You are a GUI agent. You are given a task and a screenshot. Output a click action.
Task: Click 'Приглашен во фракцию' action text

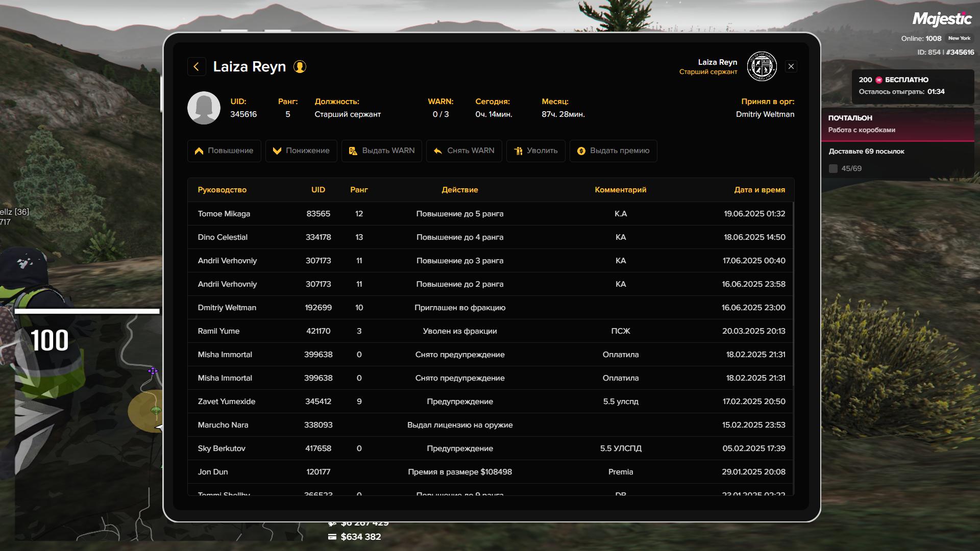tap(460, 308)
